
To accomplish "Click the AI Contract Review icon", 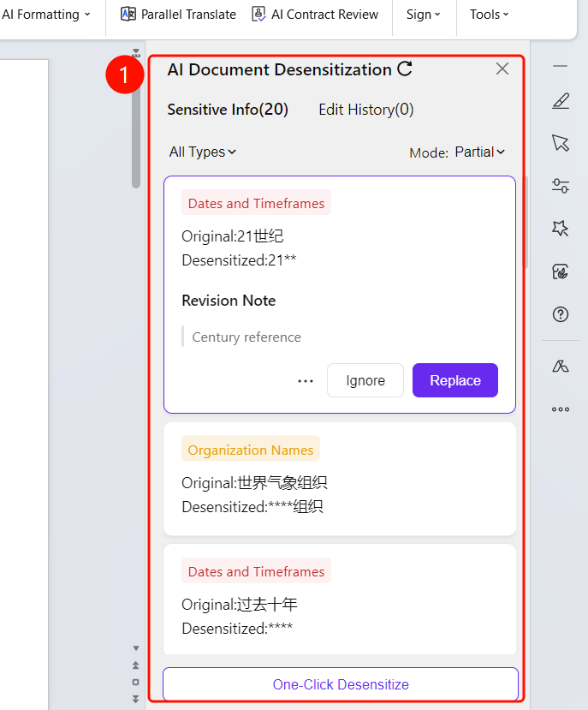I will coord(258,14).
